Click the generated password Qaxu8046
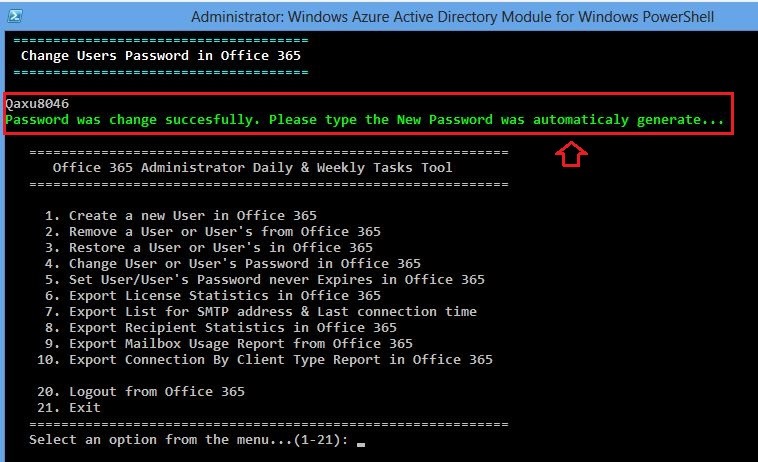 coord(37,103)
